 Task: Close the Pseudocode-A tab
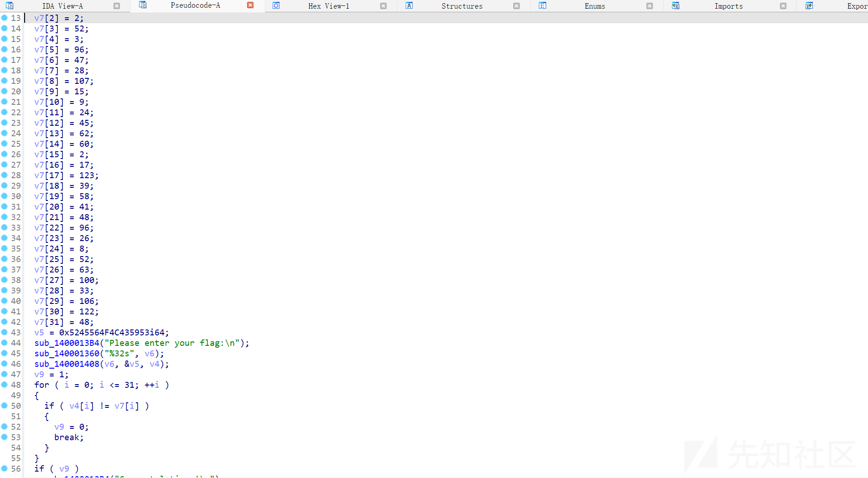point(250,5)
